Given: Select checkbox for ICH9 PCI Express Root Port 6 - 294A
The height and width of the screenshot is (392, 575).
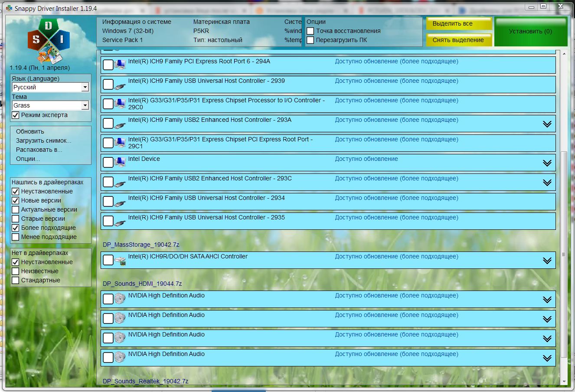Looking at the screenshot, I should click(x=108, y=65).
